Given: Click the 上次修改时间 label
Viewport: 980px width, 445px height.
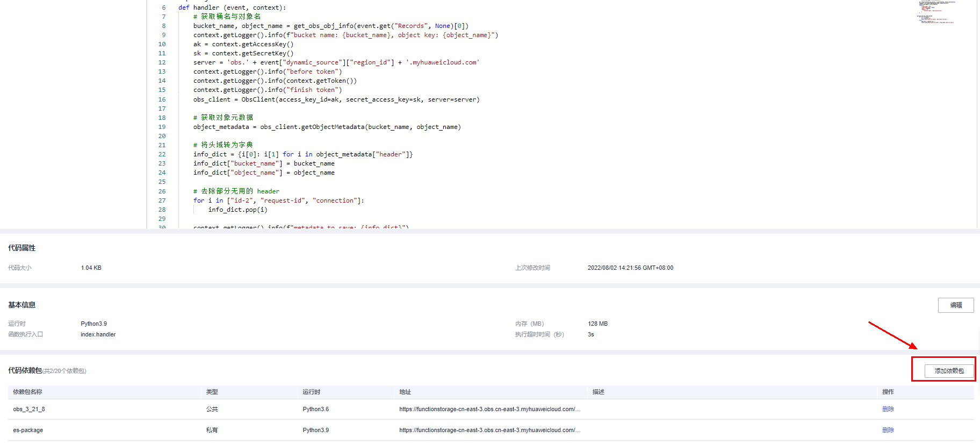Looking at the screenshot, I should 532,268.
